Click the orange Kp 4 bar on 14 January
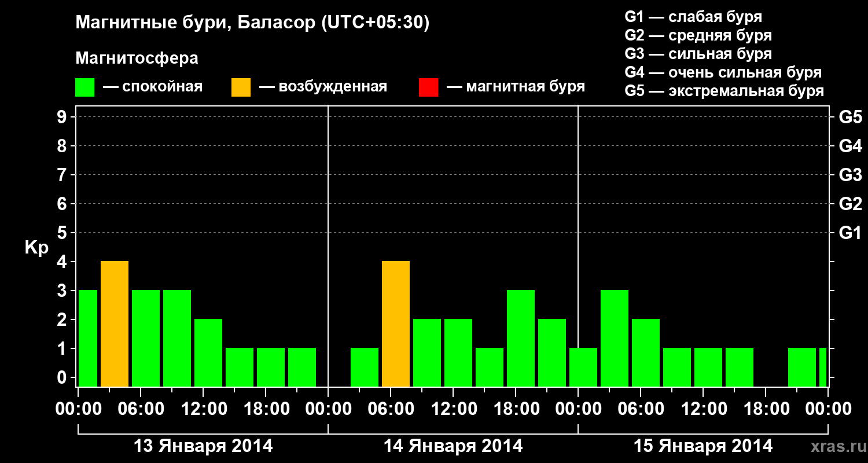 [396, 324]
